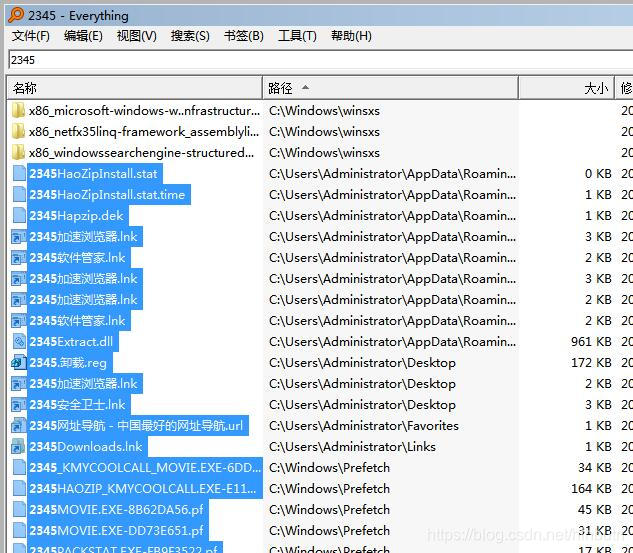Select the file 2345HaoZipInstall.stat.time
633x553 pixels.
(x=107, y=195)
